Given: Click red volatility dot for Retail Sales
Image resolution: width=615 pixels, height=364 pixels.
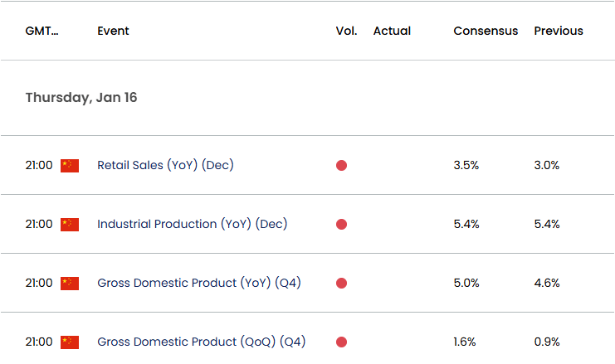Looking at the screenshot, I should [x=341, y=165].
